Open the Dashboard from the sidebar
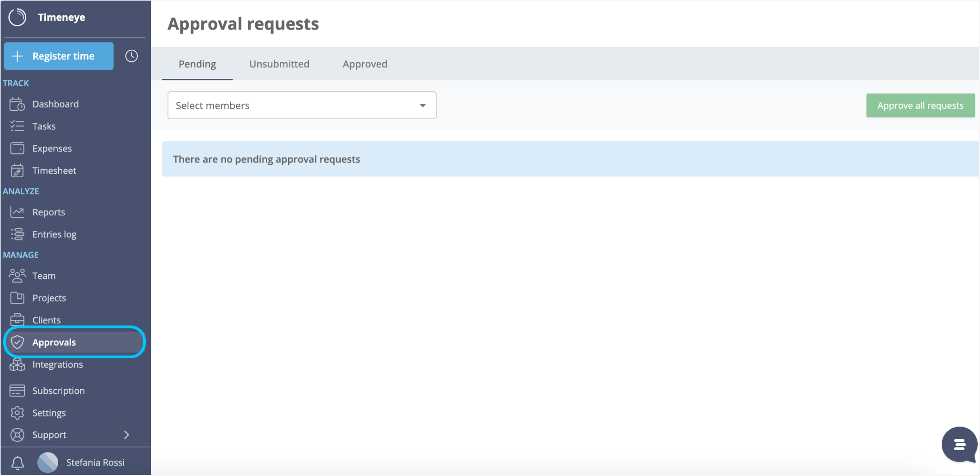980x476 pixels. tap(55, 104)
